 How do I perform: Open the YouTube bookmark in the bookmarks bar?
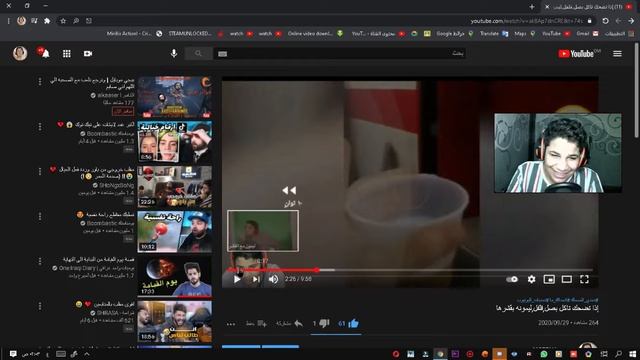[x=556, y=33]
